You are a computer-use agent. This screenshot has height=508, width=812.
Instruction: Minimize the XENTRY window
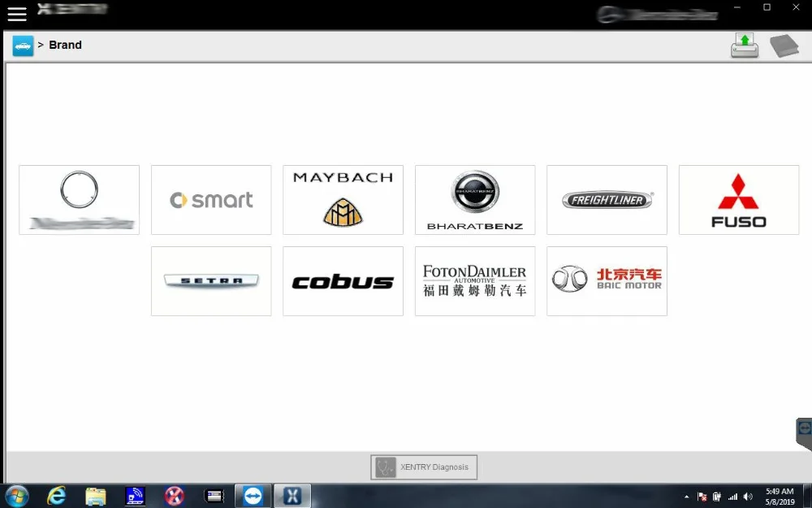pos(737,7)
